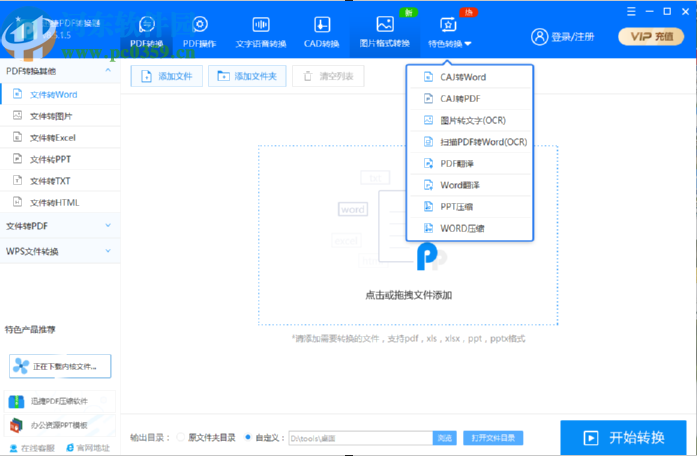Choose CAJ转PDF from dropdown
Screen dimensions: 697x456
pos(470,99)
